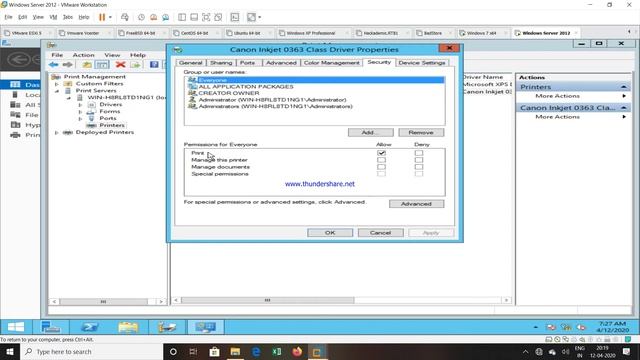
Task: Open the VMware console view icon
Action: pos(235,17)
